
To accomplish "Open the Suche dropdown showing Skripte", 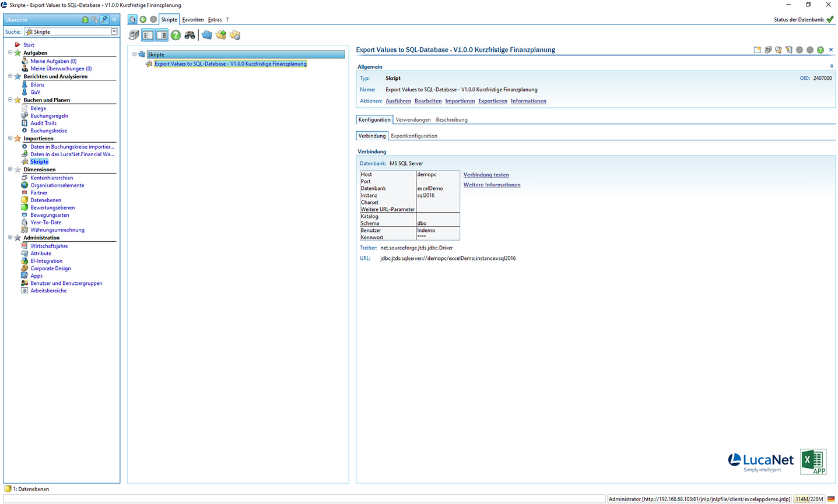I will pos(114,31).
